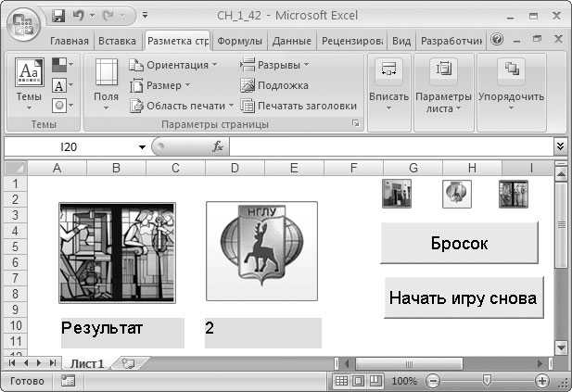
Task: Open the Размер page size dropdown
Action: (x=159, y=85)
